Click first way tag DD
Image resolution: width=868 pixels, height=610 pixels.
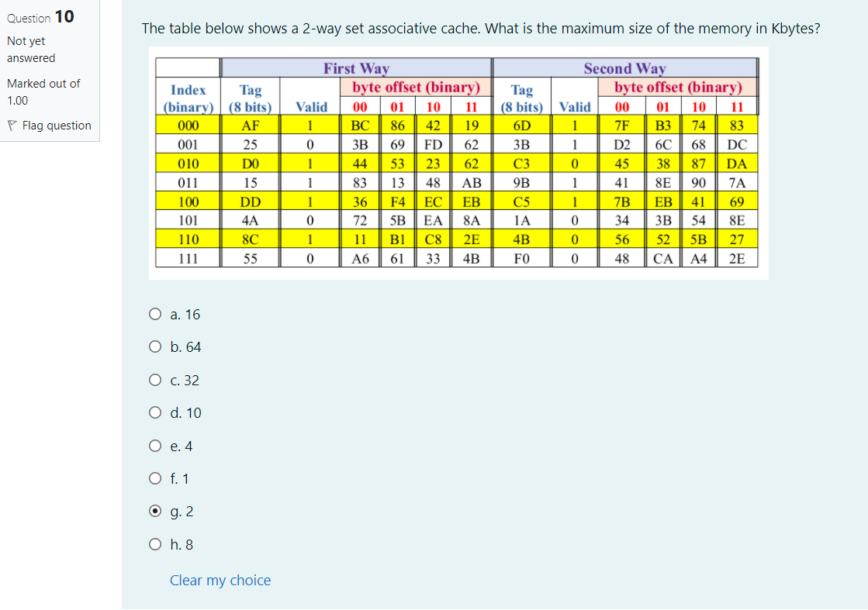point(251,202)
